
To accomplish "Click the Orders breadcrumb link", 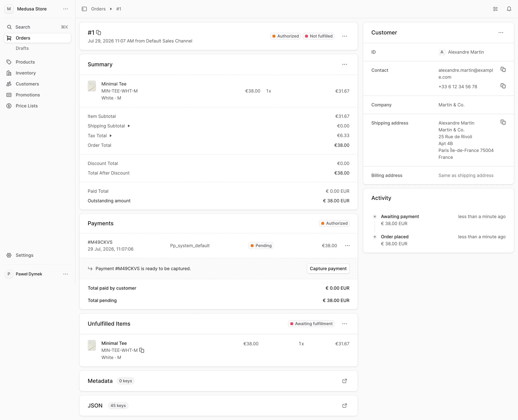I will pyautogui.click(x=98, y=9).
